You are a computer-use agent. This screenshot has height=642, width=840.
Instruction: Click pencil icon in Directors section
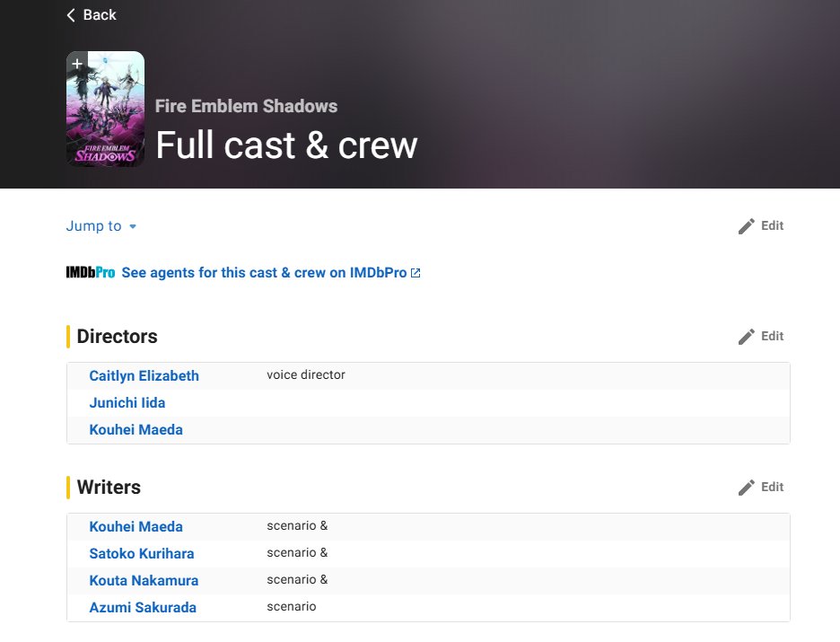[747, 337]
